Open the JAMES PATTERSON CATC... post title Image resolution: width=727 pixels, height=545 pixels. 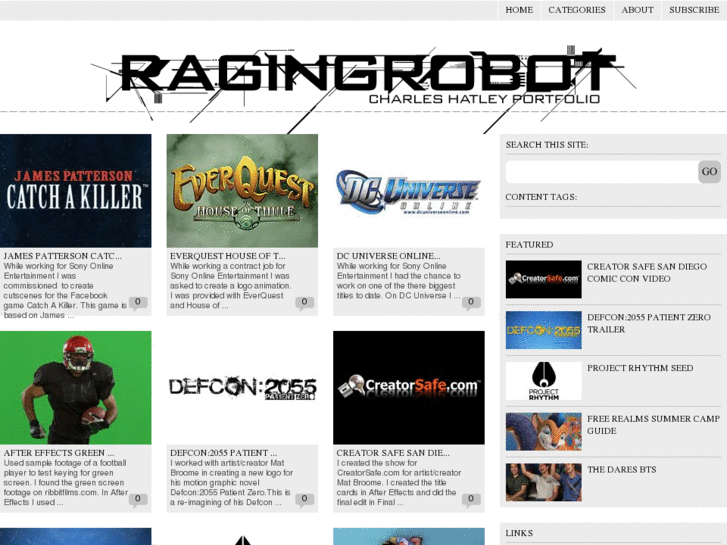63,256
